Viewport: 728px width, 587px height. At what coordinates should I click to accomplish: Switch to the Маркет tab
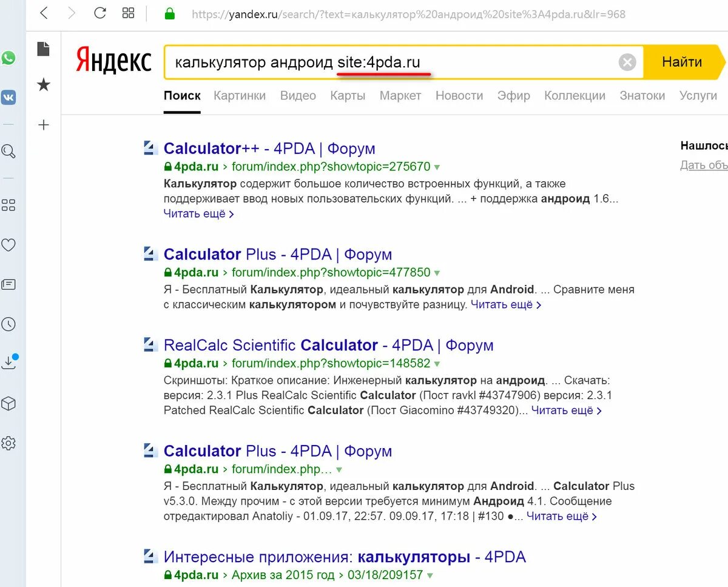pos(400,95)
